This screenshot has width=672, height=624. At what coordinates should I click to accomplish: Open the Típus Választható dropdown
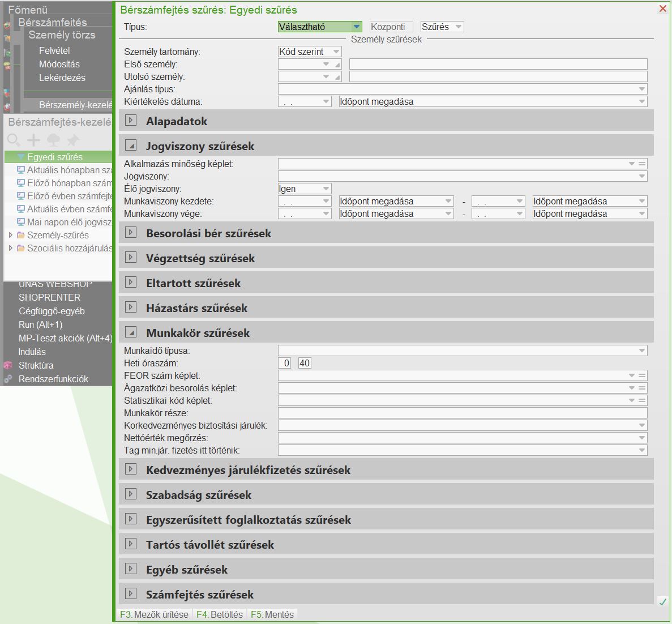pos(356,27)
